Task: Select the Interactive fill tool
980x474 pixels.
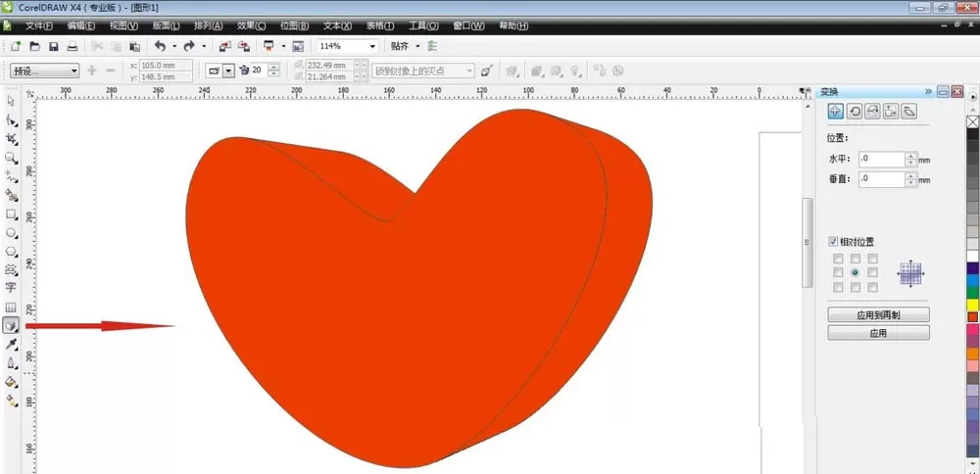Action: [x=11, y=401]
